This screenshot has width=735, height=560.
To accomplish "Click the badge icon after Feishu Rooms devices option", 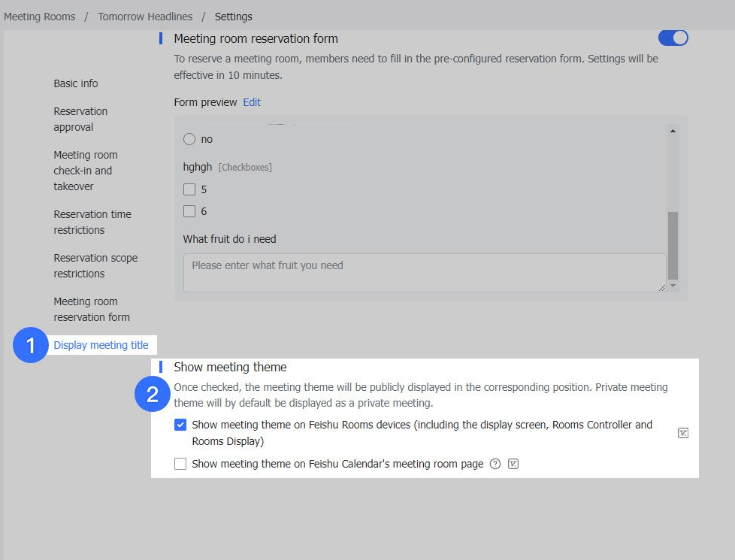I will click(682, 433).
